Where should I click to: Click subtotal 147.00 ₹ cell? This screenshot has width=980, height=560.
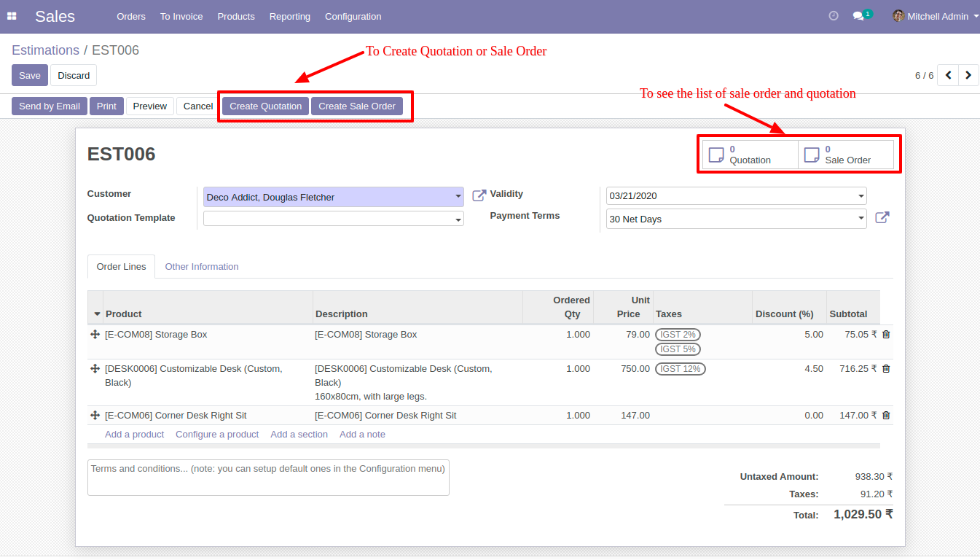click(x=853, y=416)
